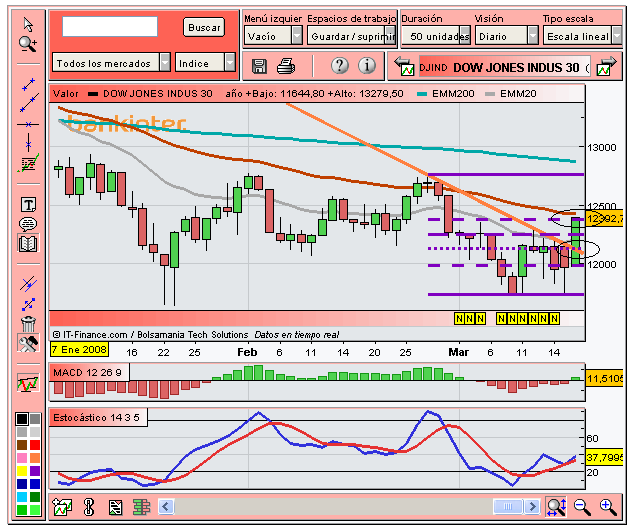Click the yellow 12392,7 price label
Screen dimensions: 632x531
click(x=605, y=219)
